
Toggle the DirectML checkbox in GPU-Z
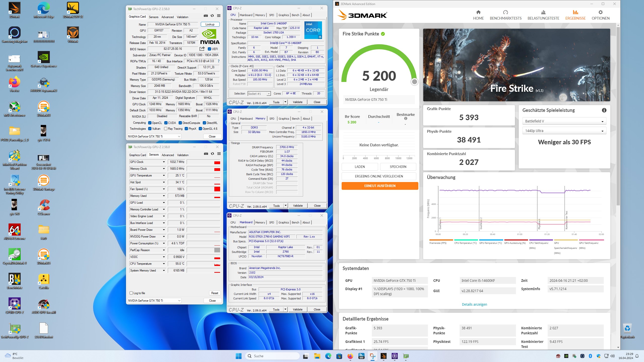(x=204, y=123)
